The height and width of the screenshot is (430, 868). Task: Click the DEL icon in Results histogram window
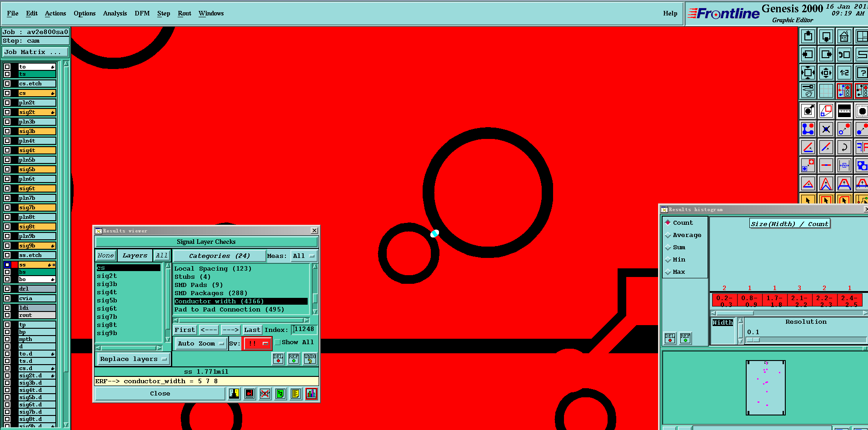670,338
